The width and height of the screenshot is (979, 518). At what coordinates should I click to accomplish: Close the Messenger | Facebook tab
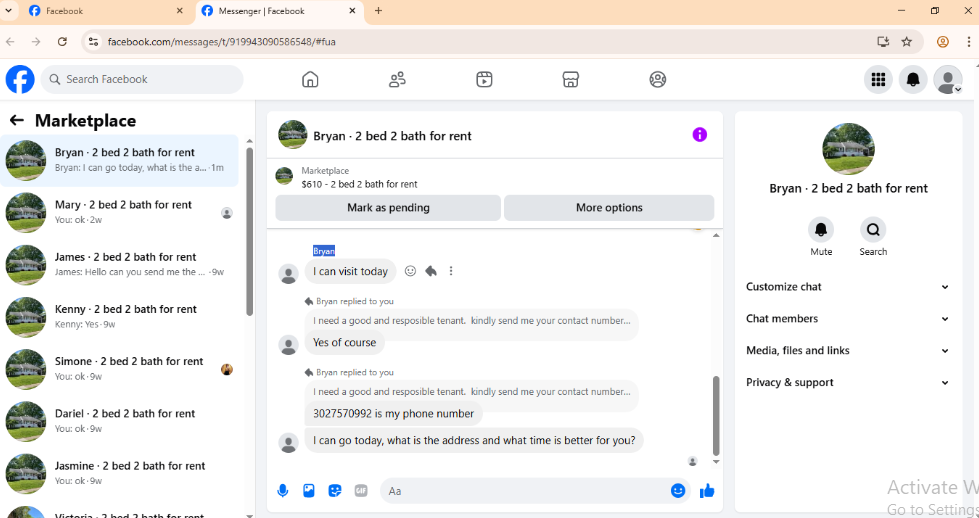pyautogui.click(x=352, y=11)
